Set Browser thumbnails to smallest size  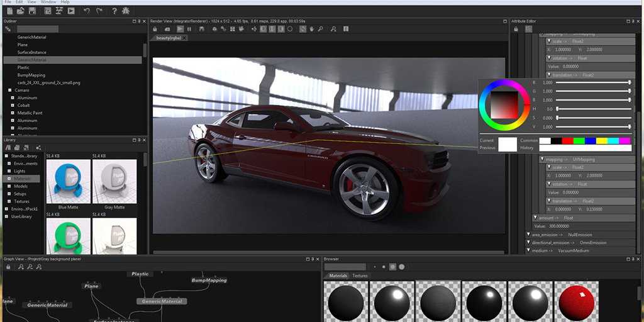click(375, 267)
